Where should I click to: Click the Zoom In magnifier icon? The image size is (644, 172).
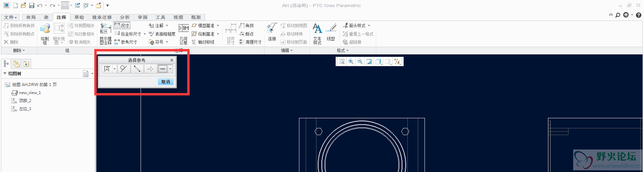pos(351,61)
